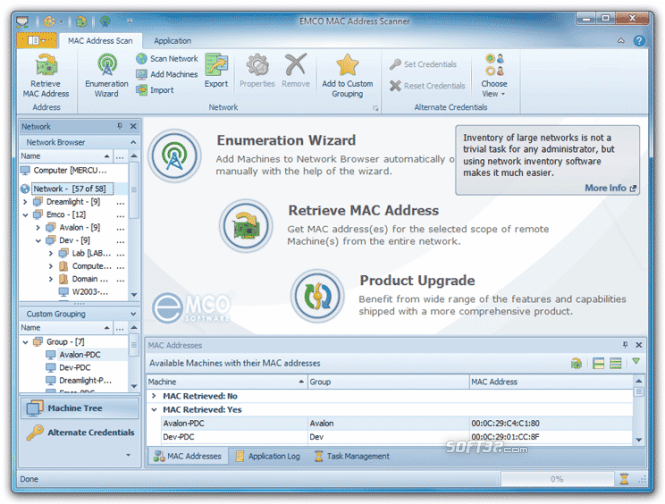Sort by the MAC Address column header
Image resolution: width=665 pixels, height=504 pixels.
coord(550,381)
